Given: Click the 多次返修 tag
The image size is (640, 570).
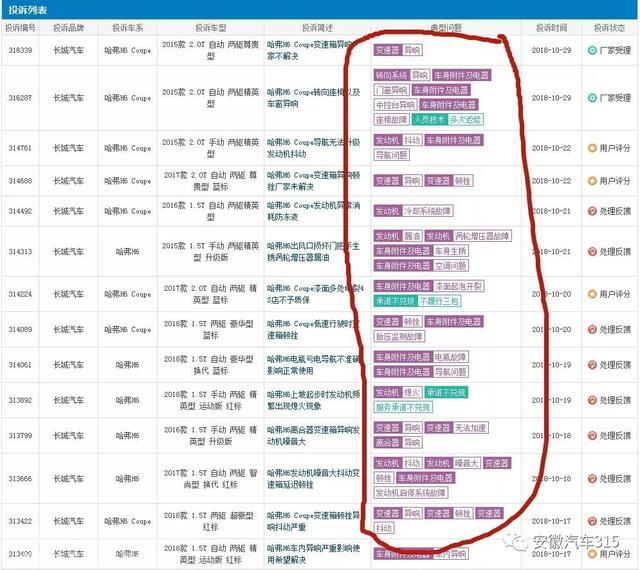Looking at the screenshot, I should (466, 120).
